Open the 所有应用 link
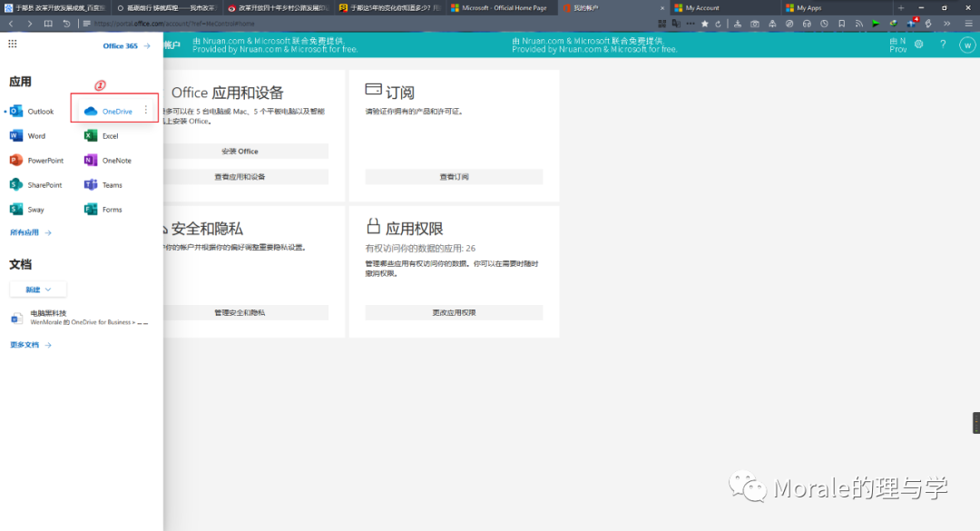The width and height of the screenshot is (980, 531). coord(31,232)
